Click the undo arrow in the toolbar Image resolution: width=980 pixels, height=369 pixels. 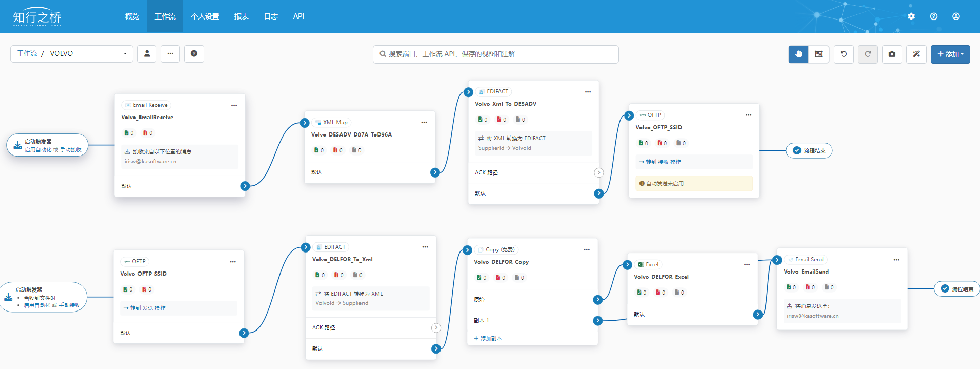tap(844, 54)
